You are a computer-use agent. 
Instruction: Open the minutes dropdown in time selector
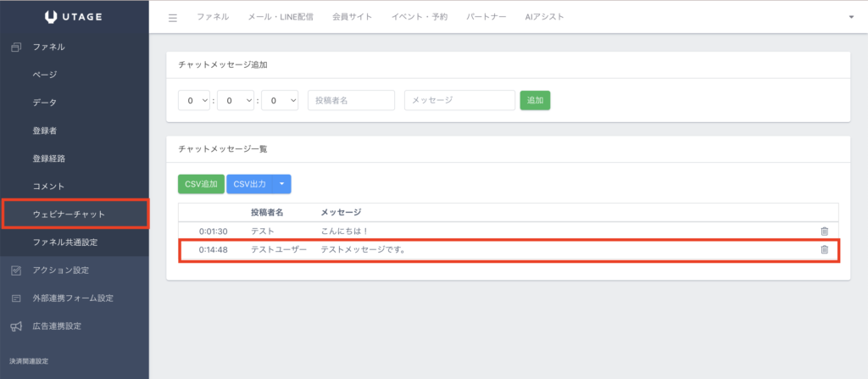click(x=236, y=100)
